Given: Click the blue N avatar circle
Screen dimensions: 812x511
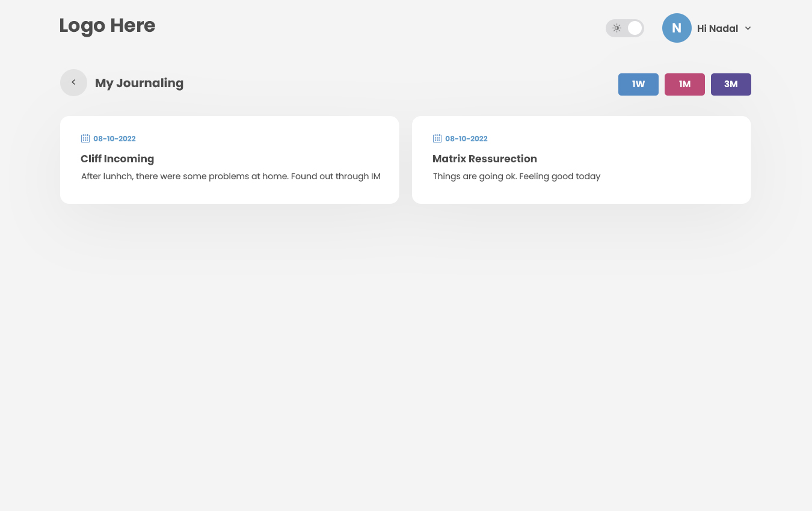Looking at the screenshot, I should coord(677,28).
